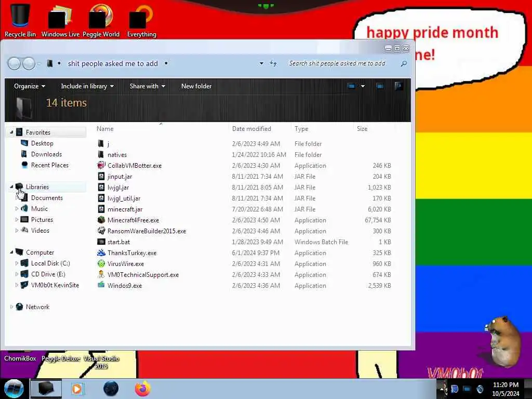Screen dimensions: 532x399
Task: Open the dark globe taskbar icon
Action: pos(111,389)
